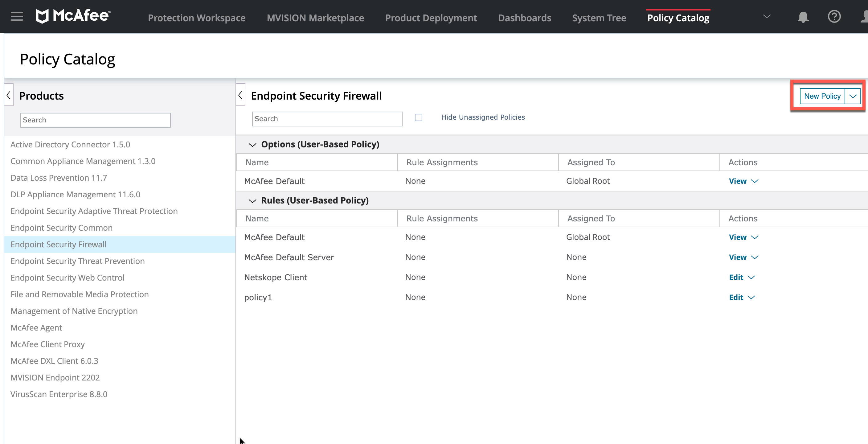Viewport: 868px width, 444px height.
Task: Collapse the Products panel with arrow
Action: [x=9, y=95]
